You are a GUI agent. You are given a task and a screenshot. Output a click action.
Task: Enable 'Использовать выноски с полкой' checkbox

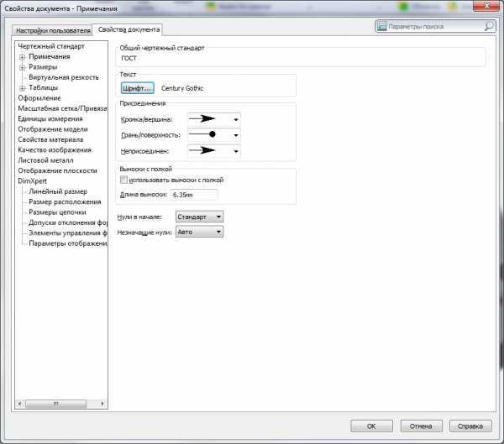tap(123, 180)
